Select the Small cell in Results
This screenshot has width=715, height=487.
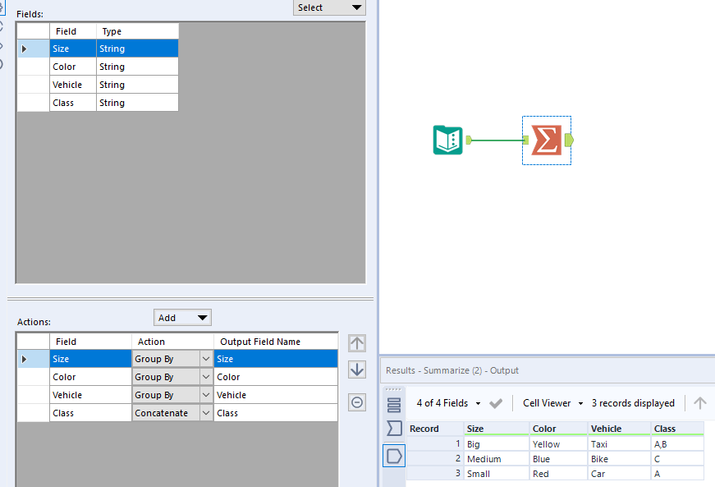[x=497, y=474]
